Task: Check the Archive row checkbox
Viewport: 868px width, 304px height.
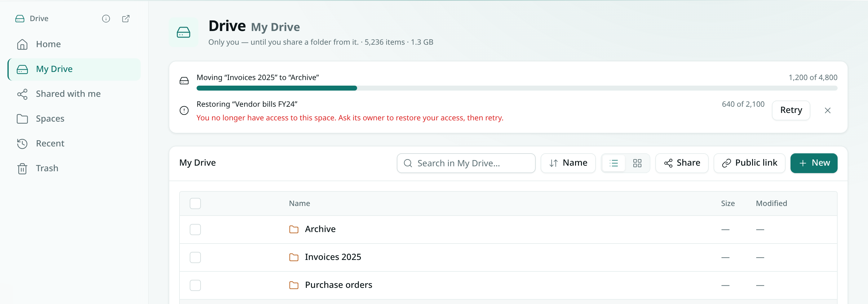Action: pyautogui.click(x=195, y=230)
